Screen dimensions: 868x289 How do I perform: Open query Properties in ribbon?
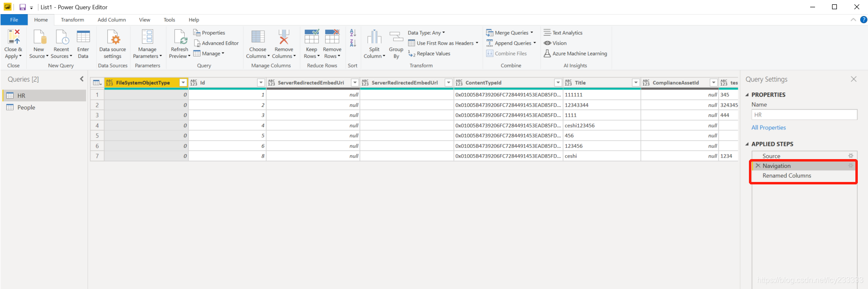click(x=209, y=33)
